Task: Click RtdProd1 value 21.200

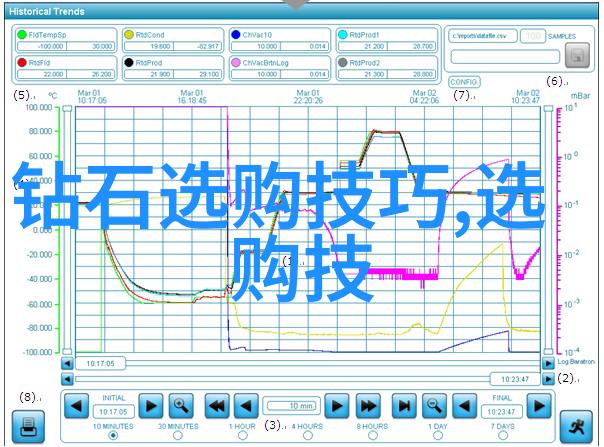Action: pos(363,46)
